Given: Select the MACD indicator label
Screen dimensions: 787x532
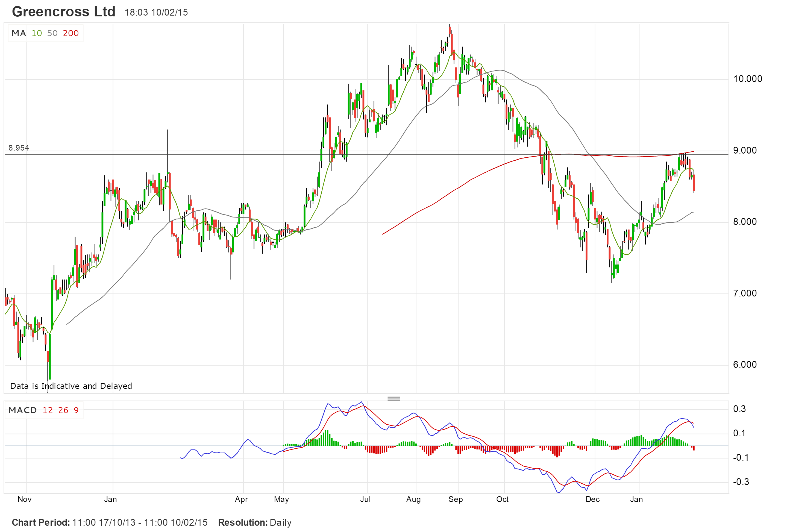Looking at the screenshot, I should [x=22, y=410].
